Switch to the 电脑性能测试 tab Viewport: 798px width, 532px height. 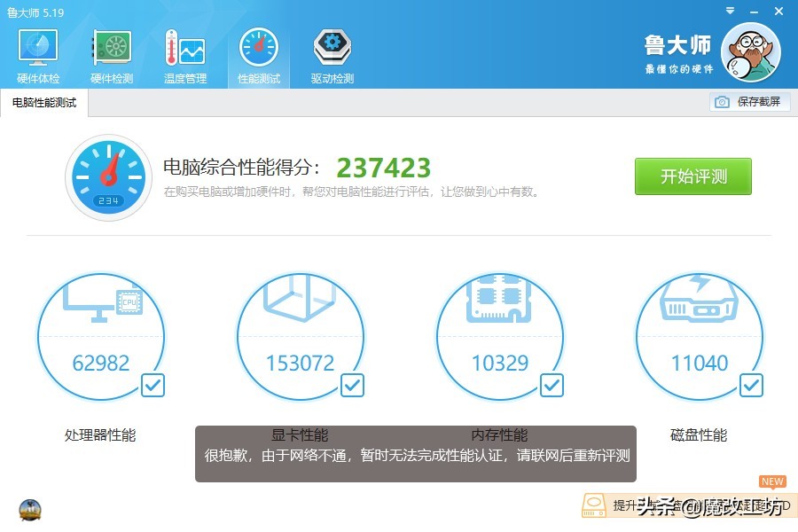(x=42, y=102)
